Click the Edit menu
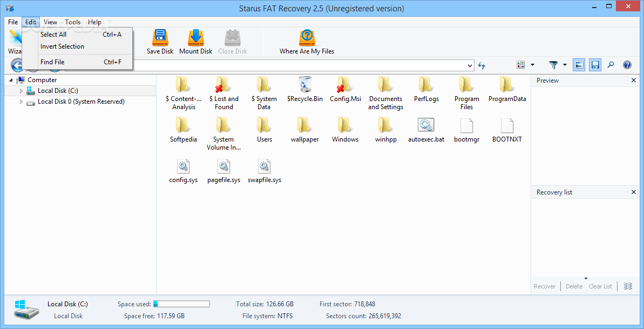This screenshot has height=329, width=644. click(31, 22)
